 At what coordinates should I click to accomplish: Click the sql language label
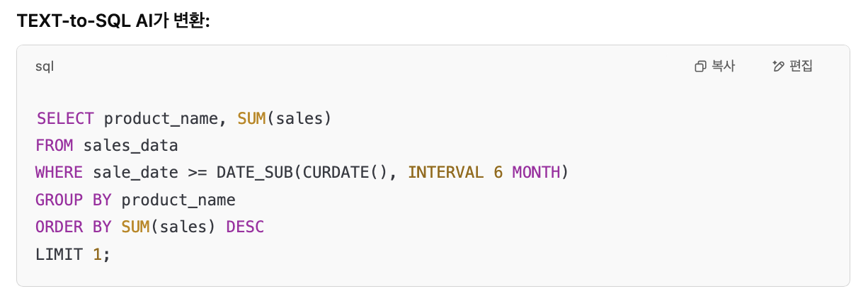(45, 67)
